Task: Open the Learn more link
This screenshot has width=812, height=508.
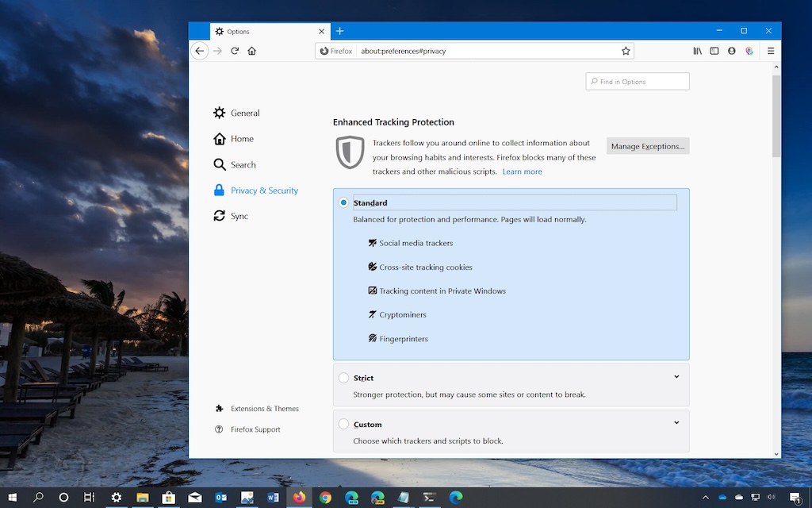Action: (522, 171)
